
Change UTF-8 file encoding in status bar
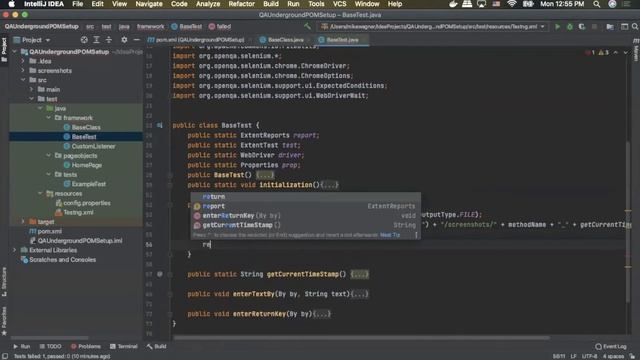coord(589,356)
